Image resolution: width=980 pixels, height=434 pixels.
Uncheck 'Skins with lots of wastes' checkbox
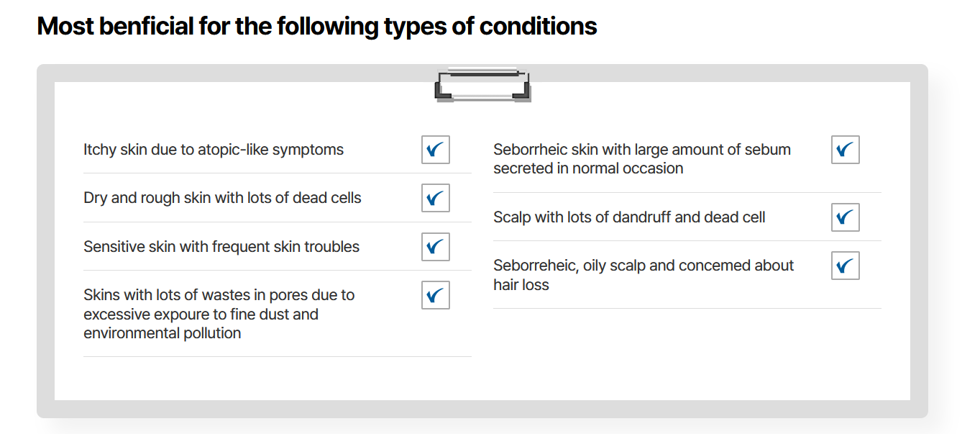pyautogui.click(x=435, y=295)
